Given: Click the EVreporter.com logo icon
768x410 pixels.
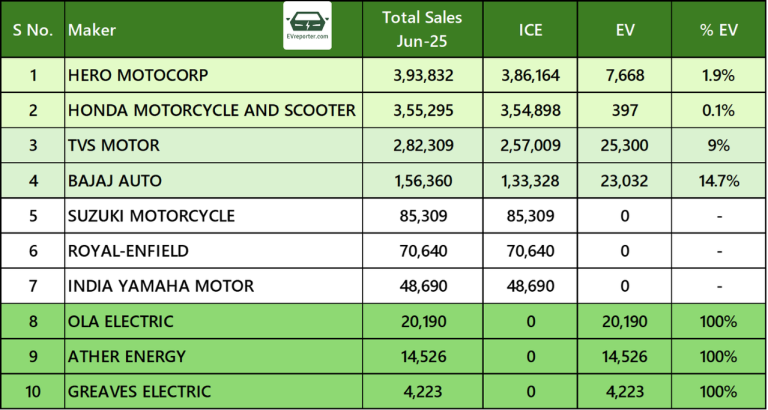Looking at the screenshot, I should (307, 25).
